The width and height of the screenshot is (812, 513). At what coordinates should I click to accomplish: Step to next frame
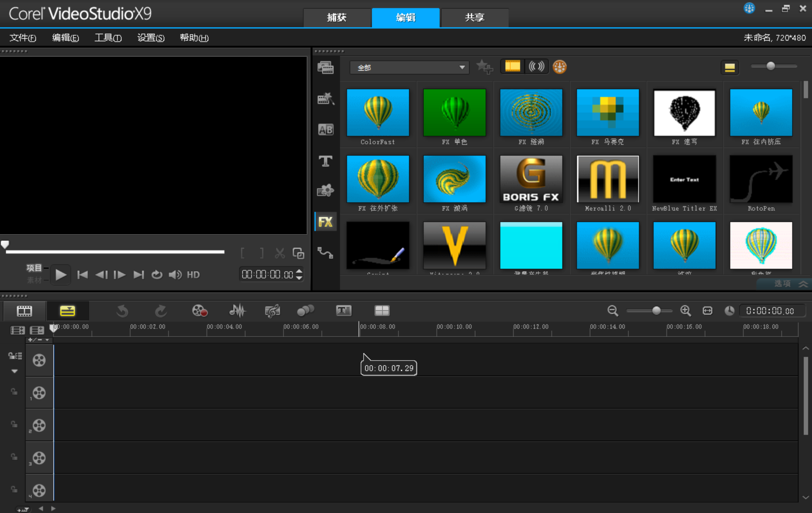tap(120, 275)
